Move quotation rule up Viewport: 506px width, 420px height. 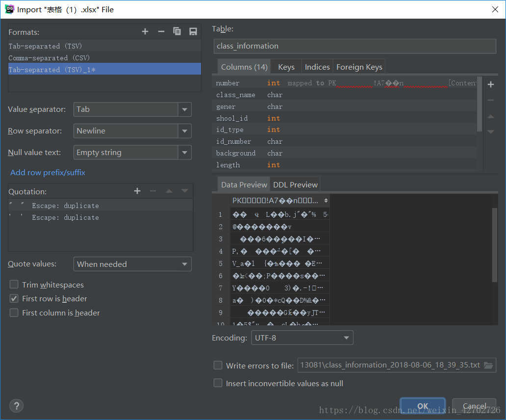click(169, 191)
